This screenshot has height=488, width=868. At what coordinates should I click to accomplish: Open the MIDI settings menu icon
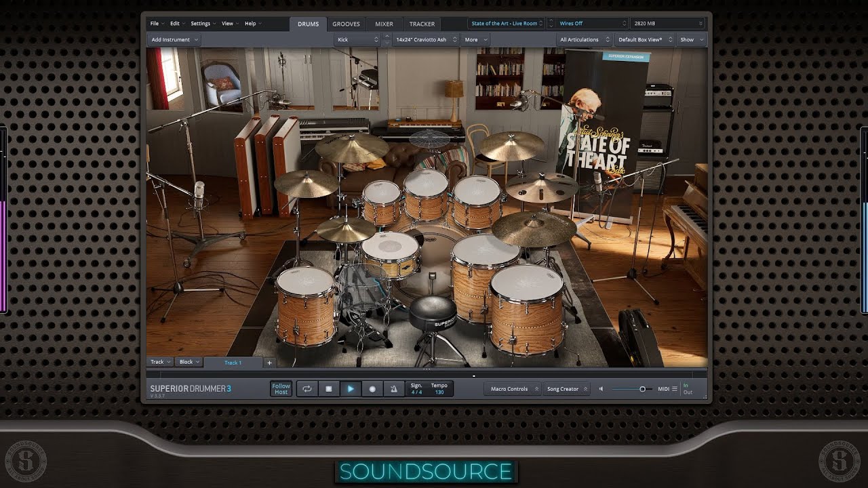675,389
